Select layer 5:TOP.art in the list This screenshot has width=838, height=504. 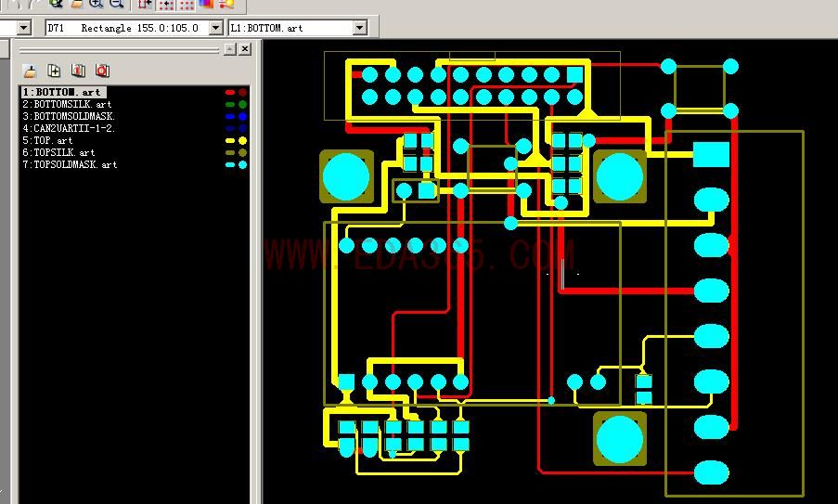[47, 140]
